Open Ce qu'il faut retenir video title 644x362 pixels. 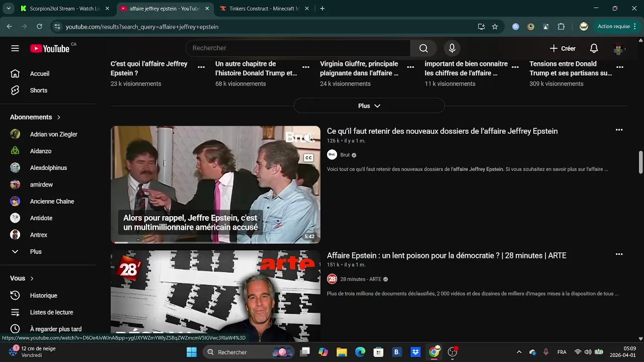pyautogui.click(x=442, y=131)
